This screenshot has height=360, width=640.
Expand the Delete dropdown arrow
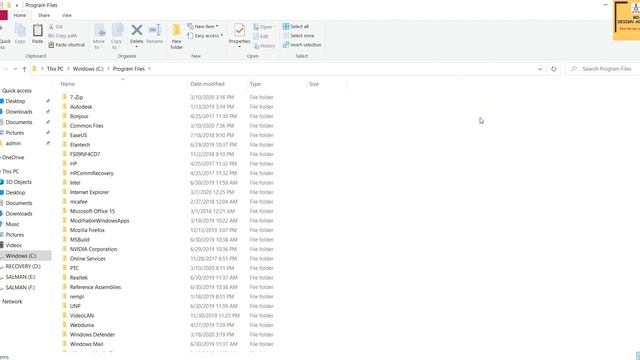(x=137, y=47)
